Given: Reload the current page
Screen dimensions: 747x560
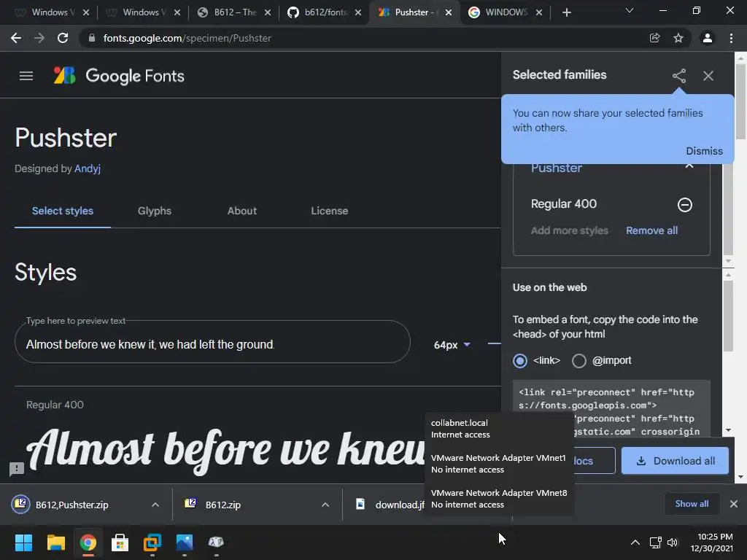Looking at the screenshot, I should point(63,38).
